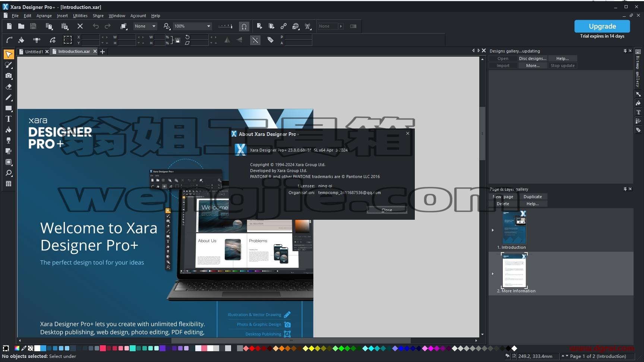The image size is (644, 362).
Task: Click the New page button
Action: click(503, 197)
